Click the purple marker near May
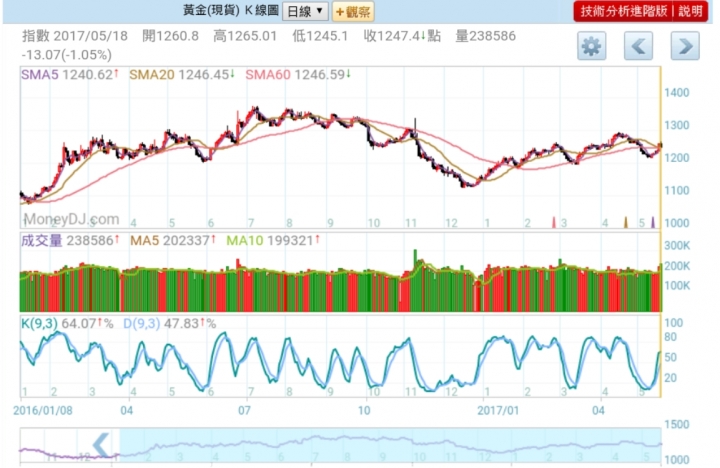Viewport: 720px width, 468px height. [653, 223]
